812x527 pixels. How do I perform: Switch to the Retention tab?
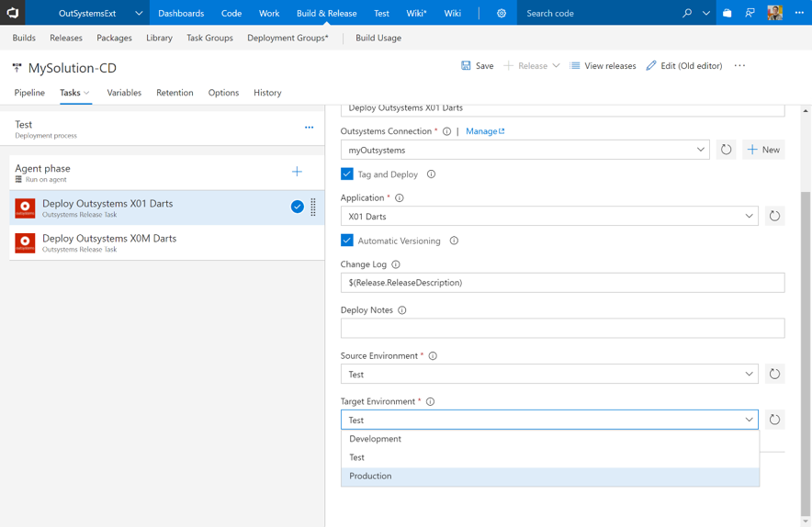pyautogui.click(x=175, y=93)
